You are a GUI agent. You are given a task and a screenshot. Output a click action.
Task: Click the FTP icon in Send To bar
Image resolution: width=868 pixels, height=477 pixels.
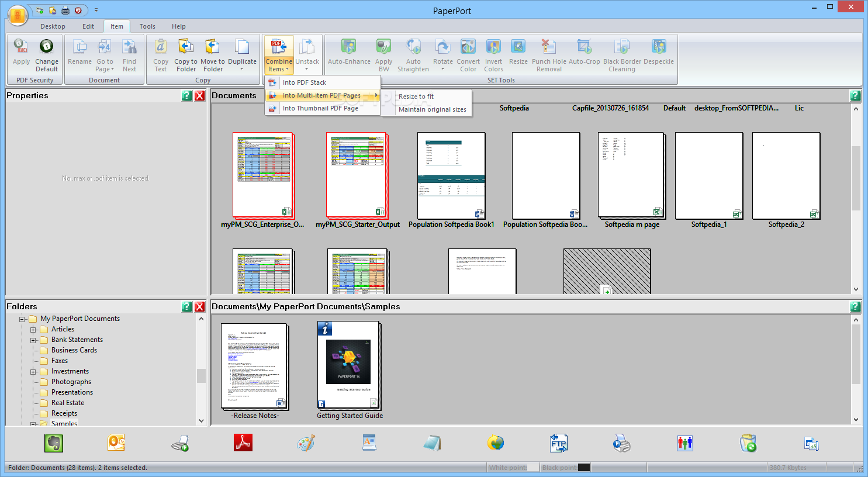click(x=559, y=443)
